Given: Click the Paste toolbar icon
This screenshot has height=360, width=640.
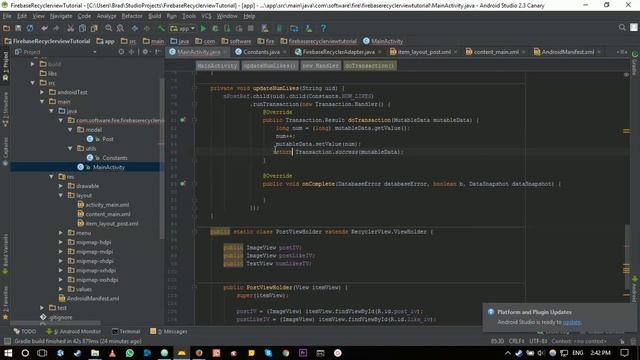Looking at the screenshot, I should (x=94, y=29).
